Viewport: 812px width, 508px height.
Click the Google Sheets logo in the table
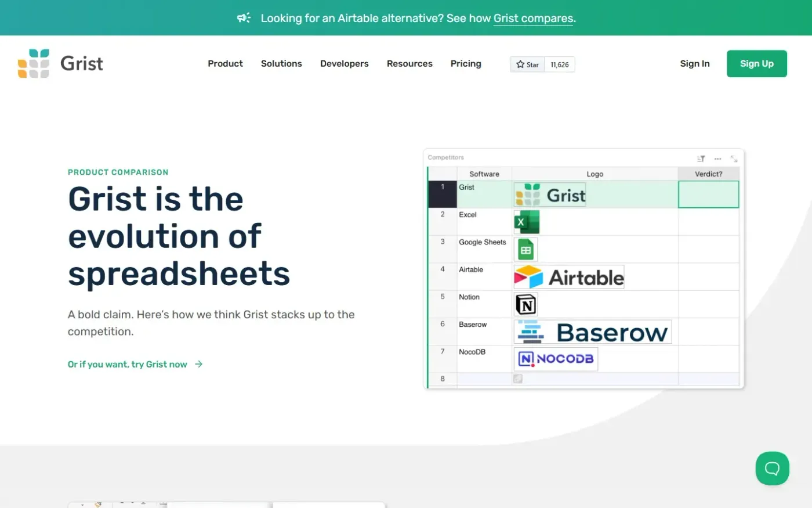526,250
